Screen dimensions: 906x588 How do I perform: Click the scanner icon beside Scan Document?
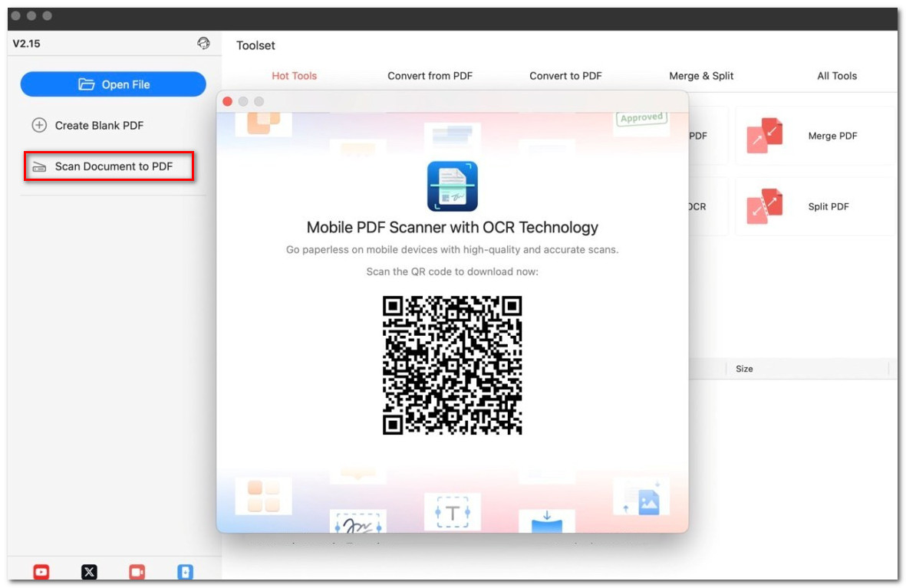point(39,167)
